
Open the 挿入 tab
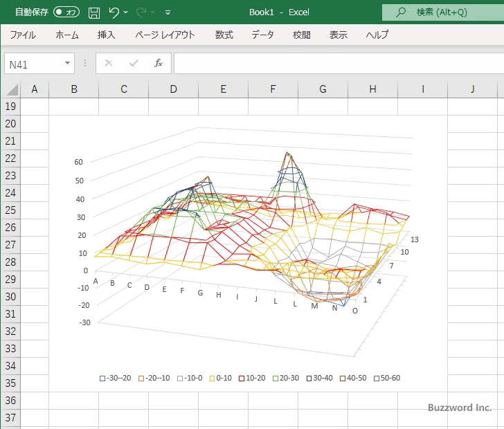coord(107,35)
